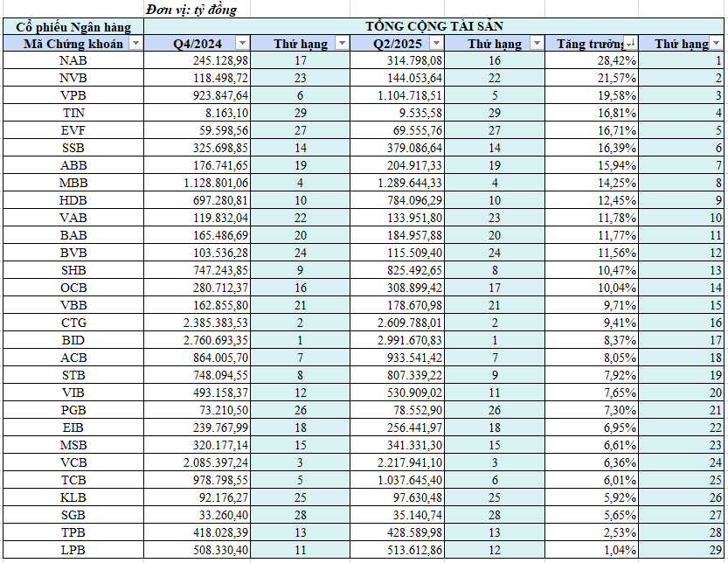The image size is (728, 563).
Task: Select the ABB ticker cell
Action: (73, 165)
